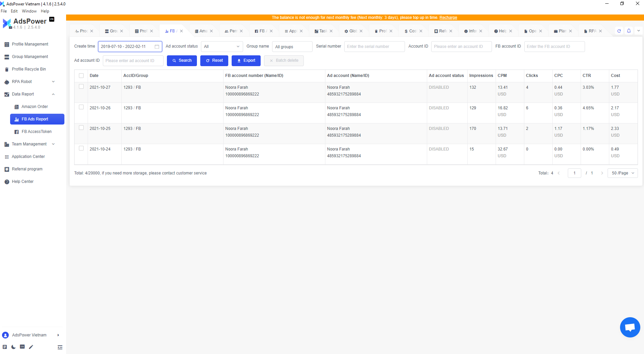Click the calendar icon in the Create time field
Image resolution: width=644 pixels, height=354 pixels.
pyautogui.click(x=157, y=47)
